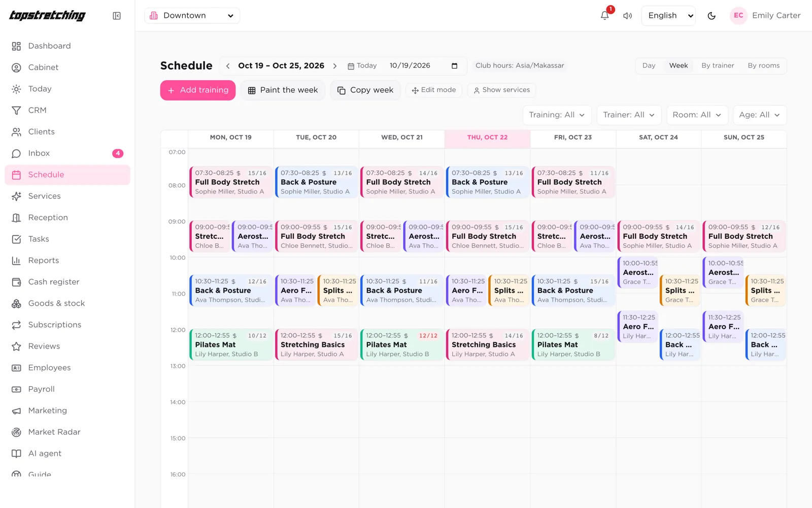
Task: Go to Goods & stock
Action: pos(67,303)
